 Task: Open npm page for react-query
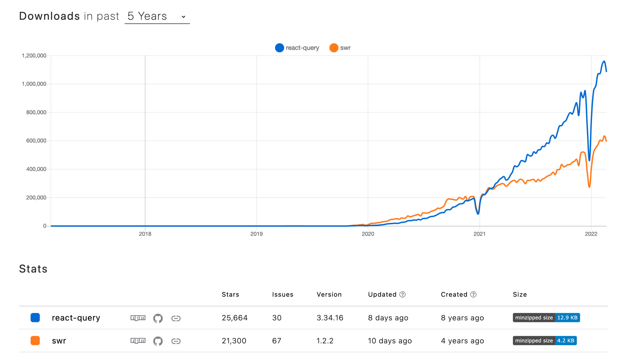(x=138, y=318)
